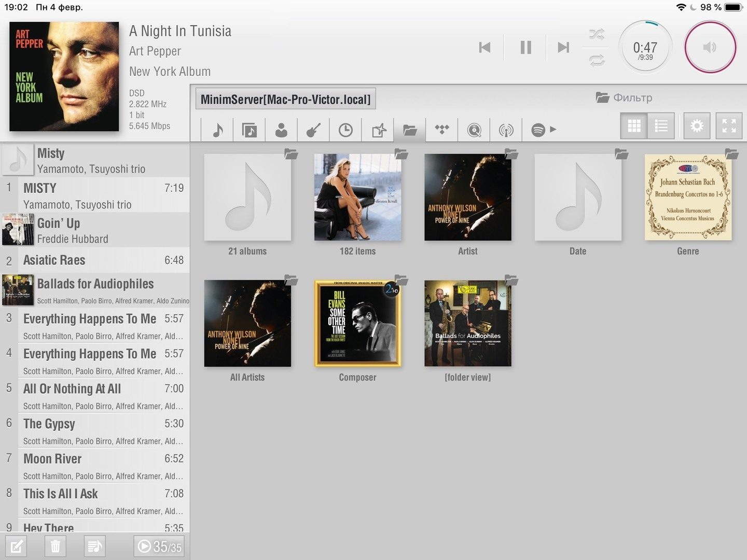Skip to the next track
The image size is (747, 560).
pos(563,48)
